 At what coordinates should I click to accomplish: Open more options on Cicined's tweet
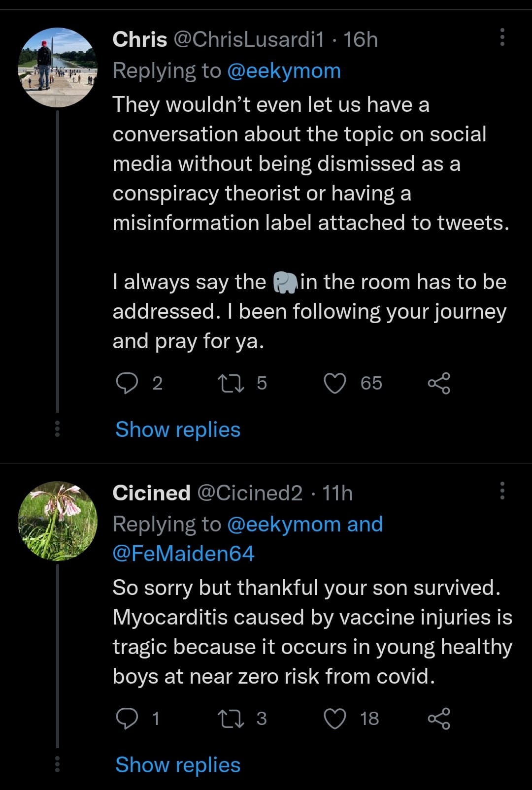coord(502,491)
